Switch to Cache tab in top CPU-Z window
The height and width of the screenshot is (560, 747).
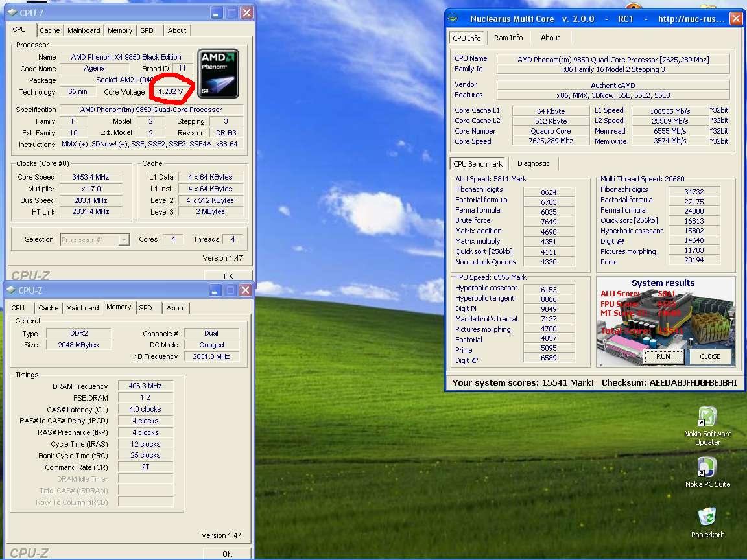(x=49, y=30)
